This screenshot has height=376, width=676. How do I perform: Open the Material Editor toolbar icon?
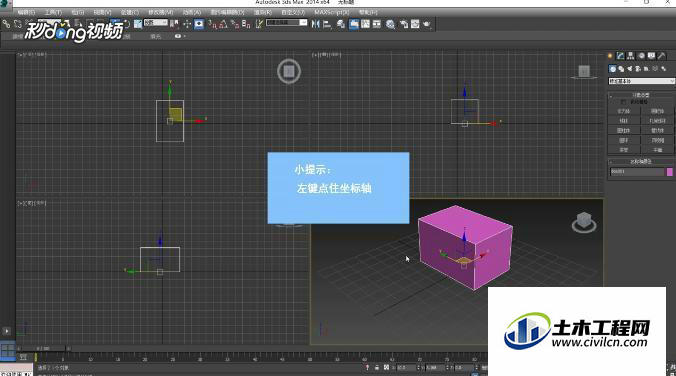click(390, 24)
